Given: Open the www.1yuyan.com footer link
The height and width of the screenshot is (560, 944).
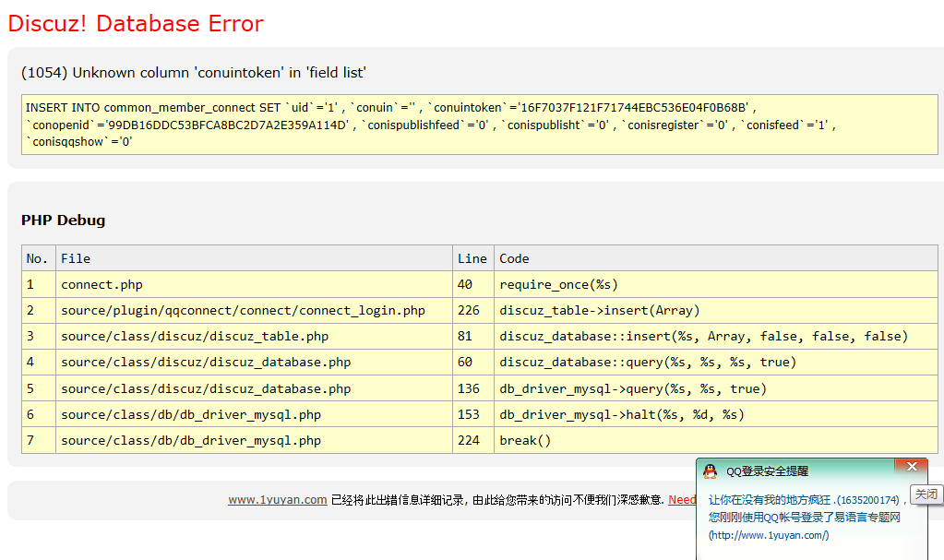Looking at the screenshot, I should tap(277, 500).
